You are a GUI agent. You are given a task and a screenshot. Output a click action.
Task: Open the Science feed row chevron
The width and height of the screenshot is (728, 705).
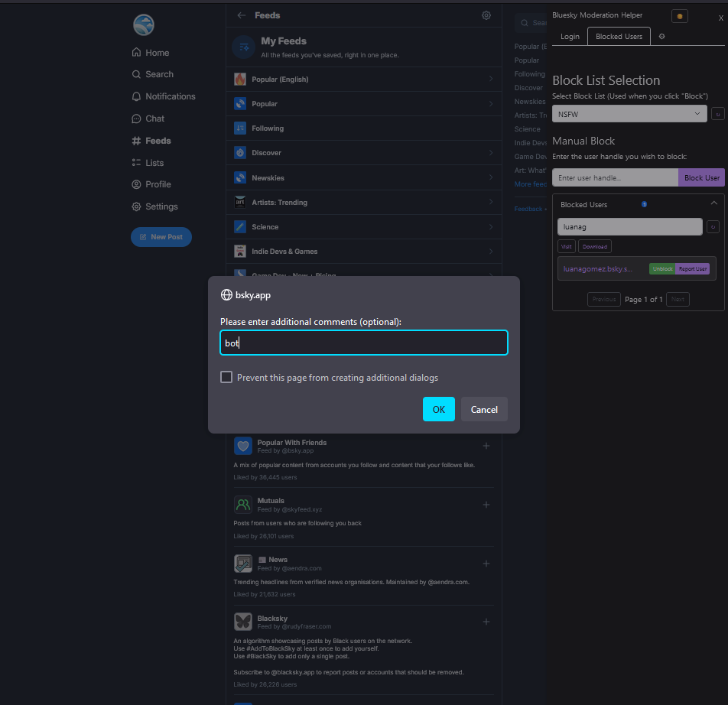coord(491,226)
